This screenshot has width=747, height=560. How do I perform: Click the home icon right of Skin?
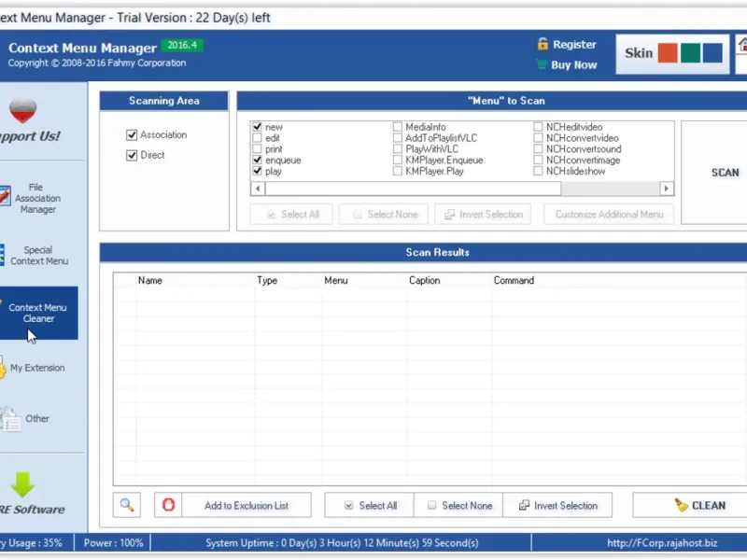[x=742, y=44]
